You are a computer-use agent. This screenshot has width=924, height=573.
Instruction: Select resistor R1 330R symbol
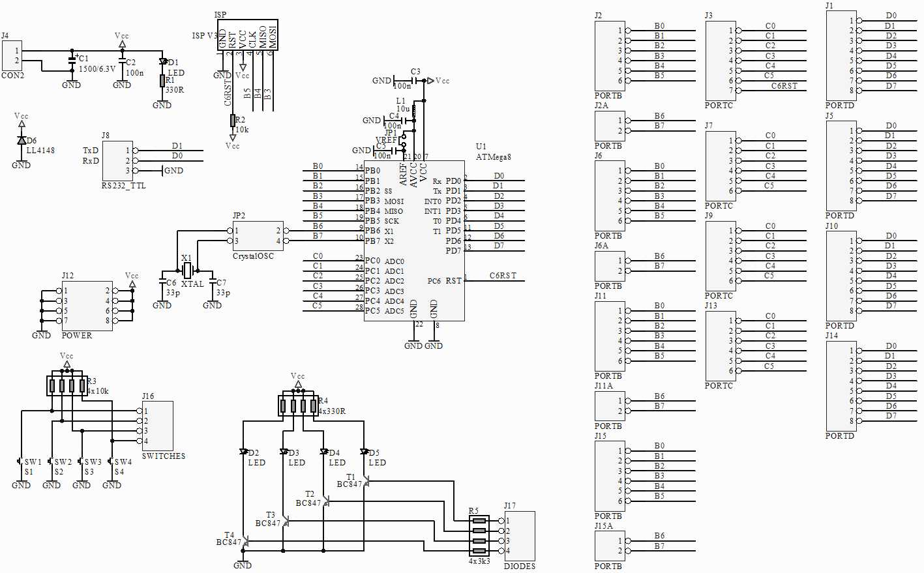coord(162,80)
